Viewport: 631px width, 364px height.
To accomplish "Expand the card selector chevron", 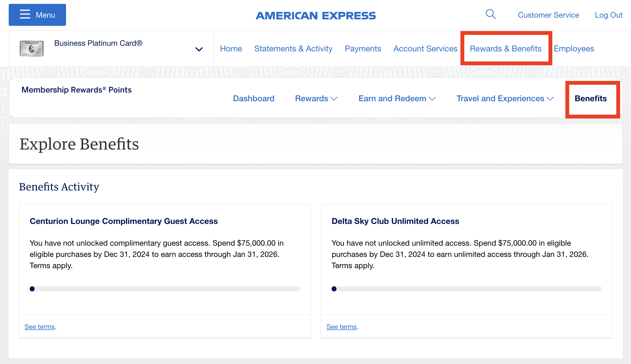I will point(199,49).
